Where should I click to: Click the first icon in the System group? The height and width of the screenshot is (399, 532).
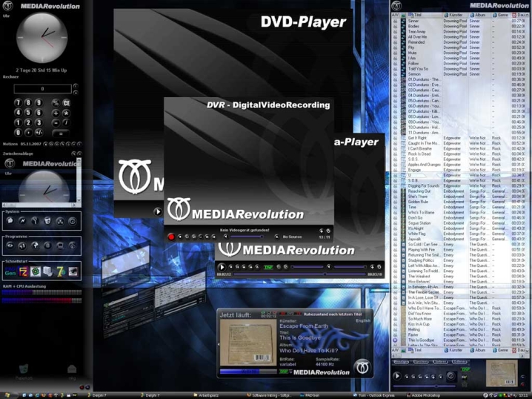[x=10, y=220]
